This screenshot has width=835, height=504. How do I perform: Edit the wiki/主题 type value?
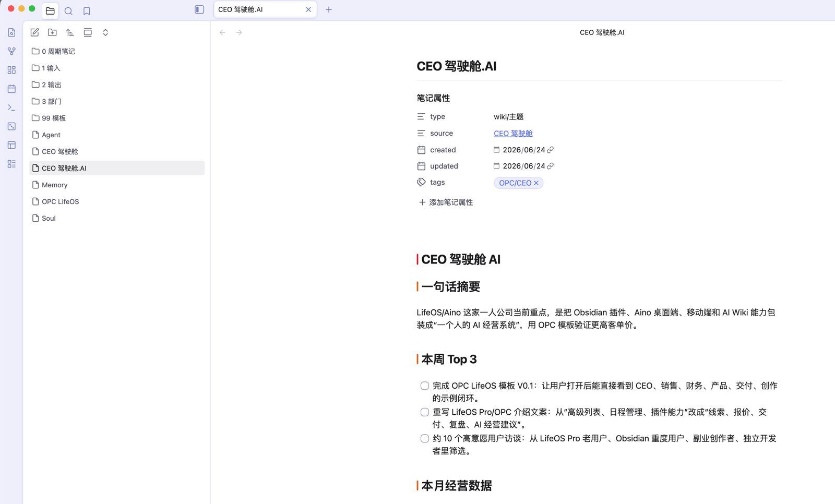pyautogui.click(x=509, y=117)
